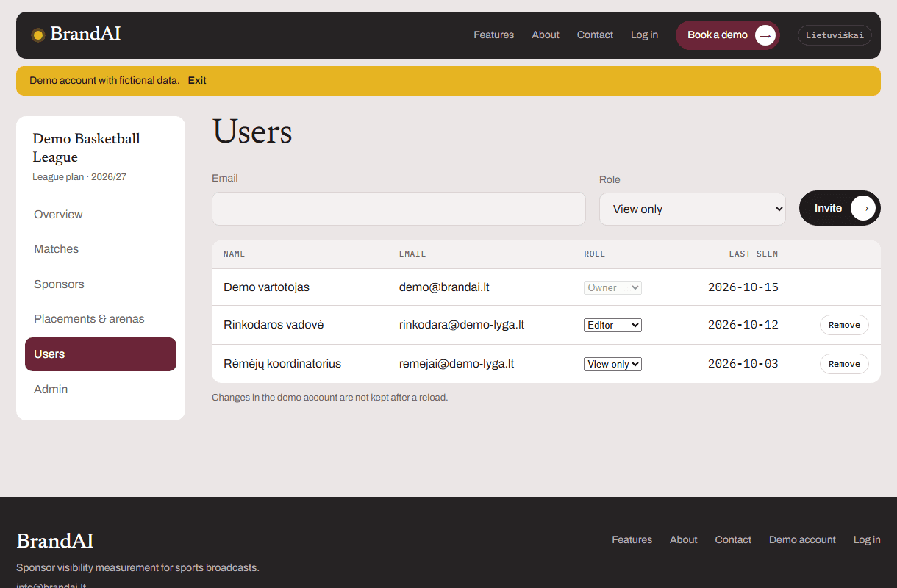Viewport: 897px width, 588px height.
Task: Click the arrow icon in Book a demo
Action: click(x=765, y=35)
